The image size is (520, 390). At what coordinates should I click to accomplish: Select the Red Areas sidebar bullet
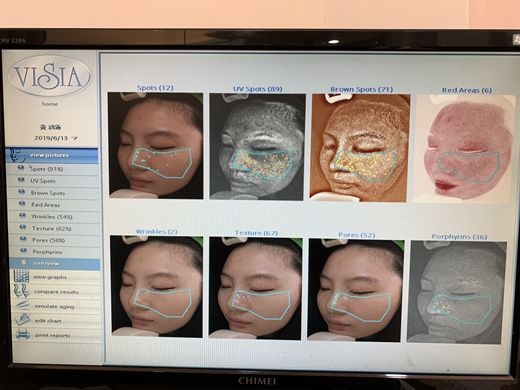(22, 204)
